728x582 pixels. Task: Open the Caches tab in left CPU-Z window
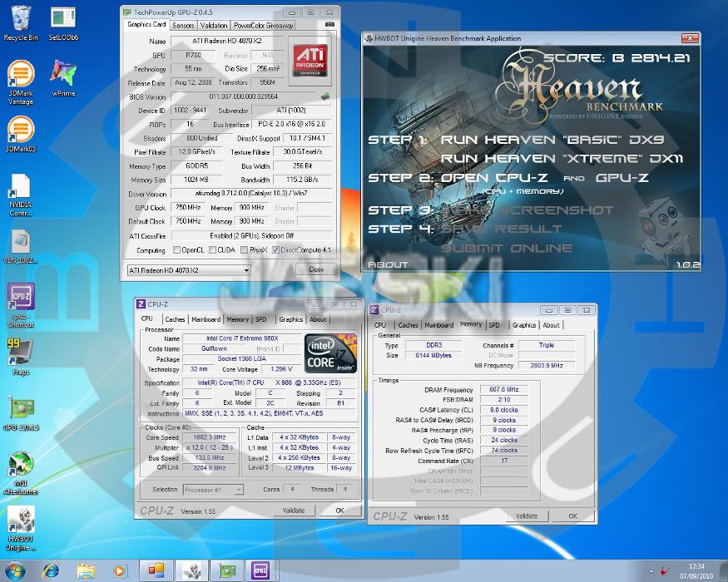(175, 319)
